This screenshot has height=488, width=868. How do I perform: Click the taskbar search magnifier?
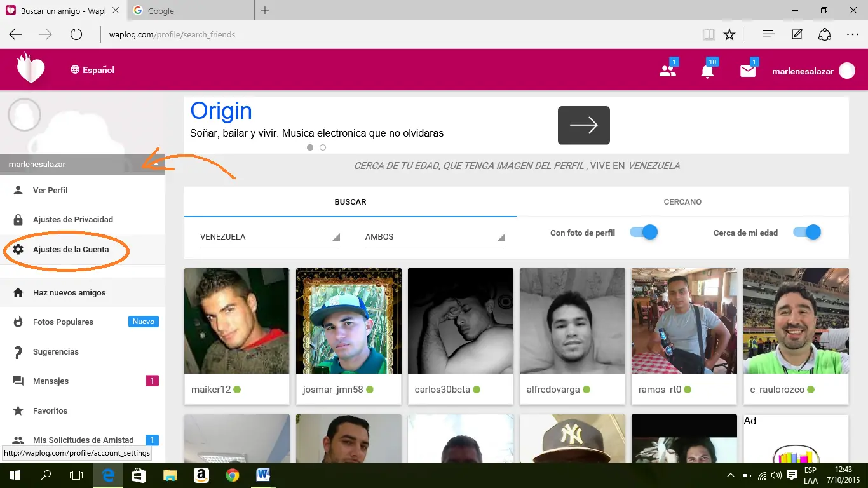click(x=46, y=475)
